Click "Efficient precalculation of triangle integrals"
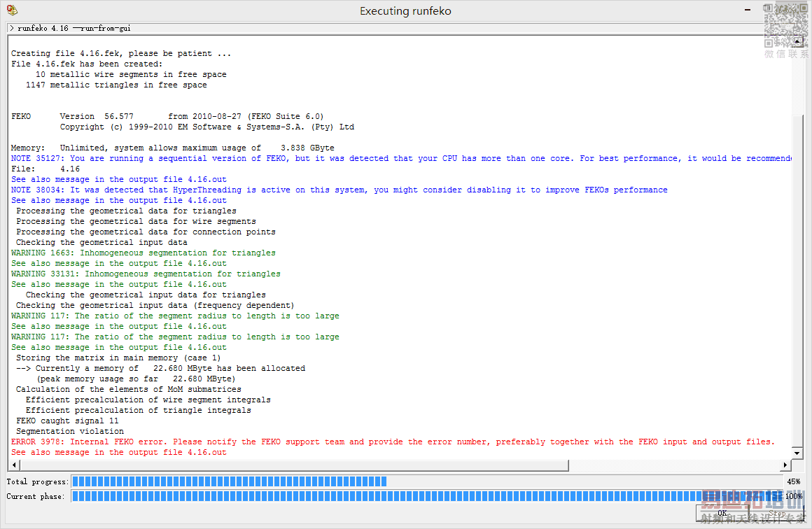The height and width of the screenshot is (529, 812). 139,411
